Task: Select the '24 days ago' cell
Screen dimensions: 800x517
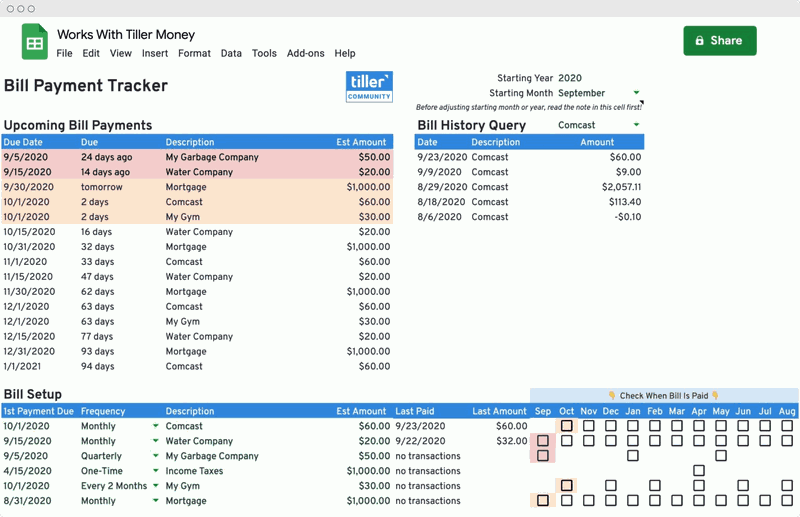Action: [106, 157]
